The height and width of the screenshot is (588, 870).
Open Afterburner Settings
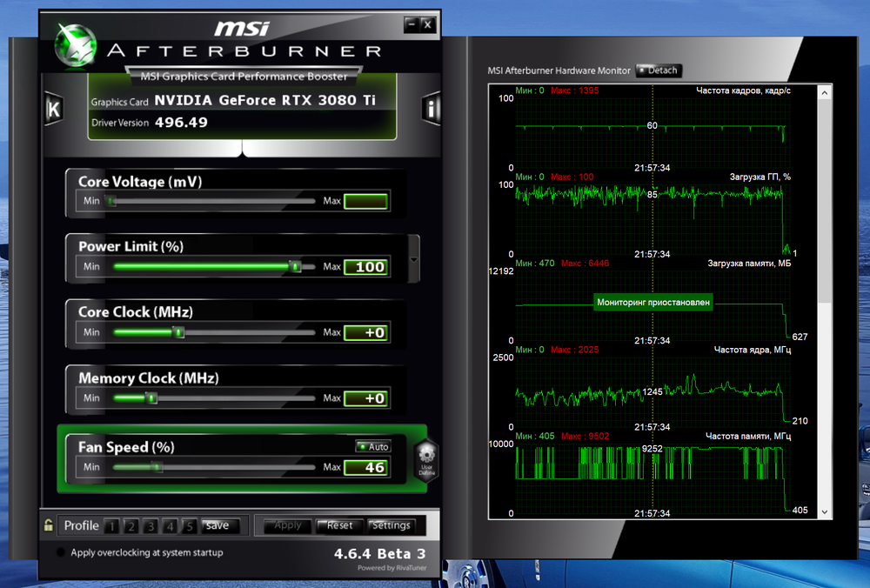click(390, 525)
